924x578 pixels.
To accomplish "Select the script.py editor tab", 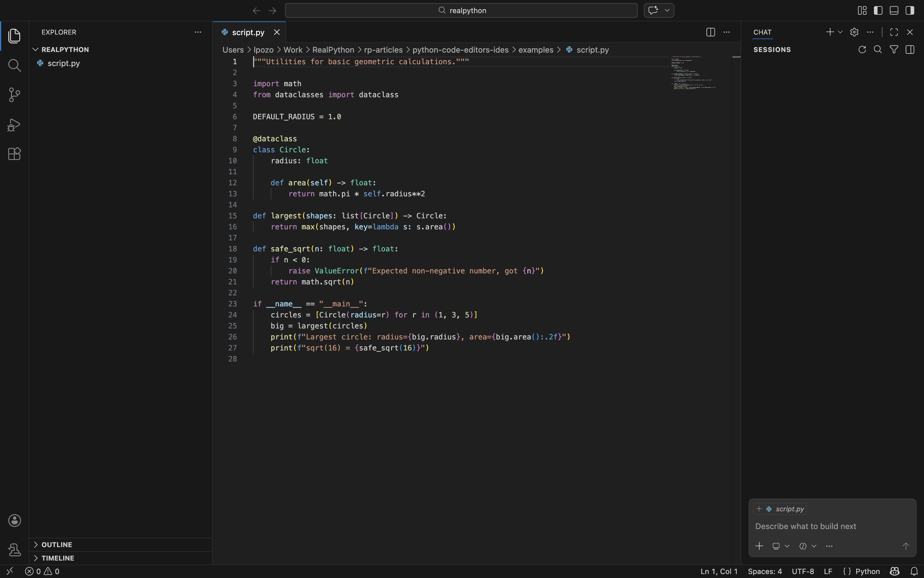I will click(249, 32).
